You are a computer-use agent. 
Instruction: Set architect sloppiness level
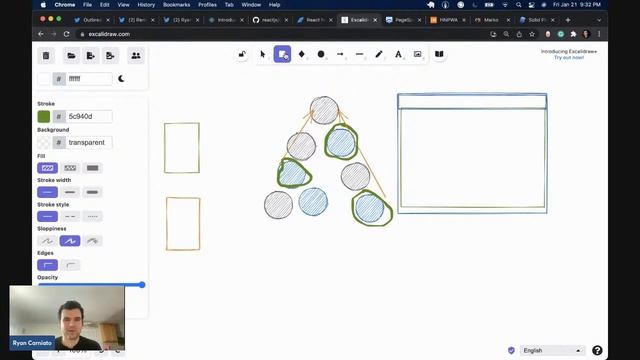[47, 241]
